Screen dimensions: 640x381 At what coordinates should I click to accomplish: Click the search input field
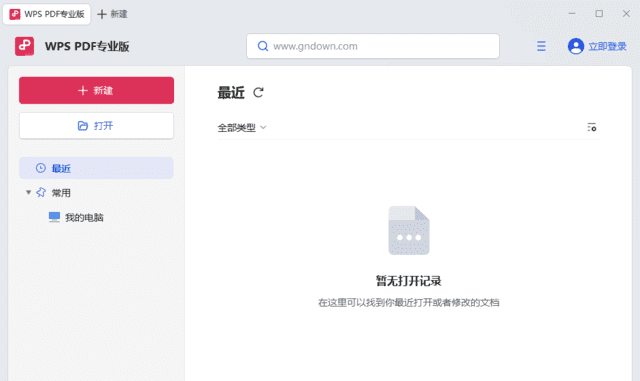[373, 46]
